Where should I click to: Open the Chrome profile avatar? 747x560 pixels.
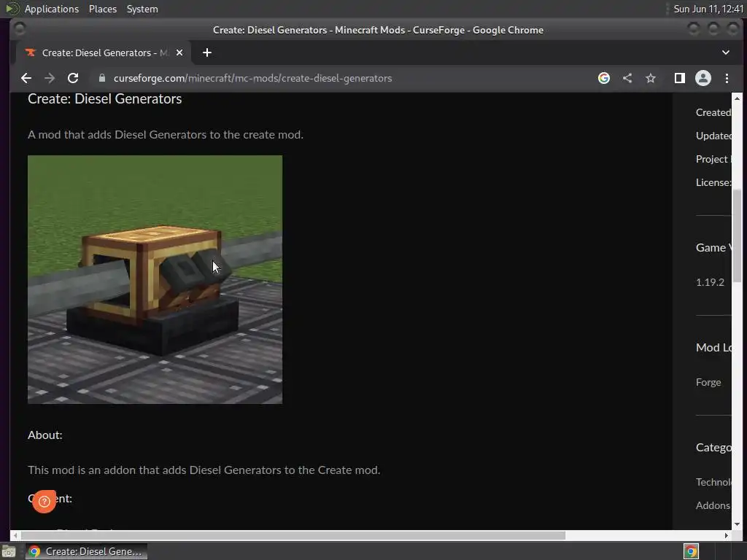[703, 78]
